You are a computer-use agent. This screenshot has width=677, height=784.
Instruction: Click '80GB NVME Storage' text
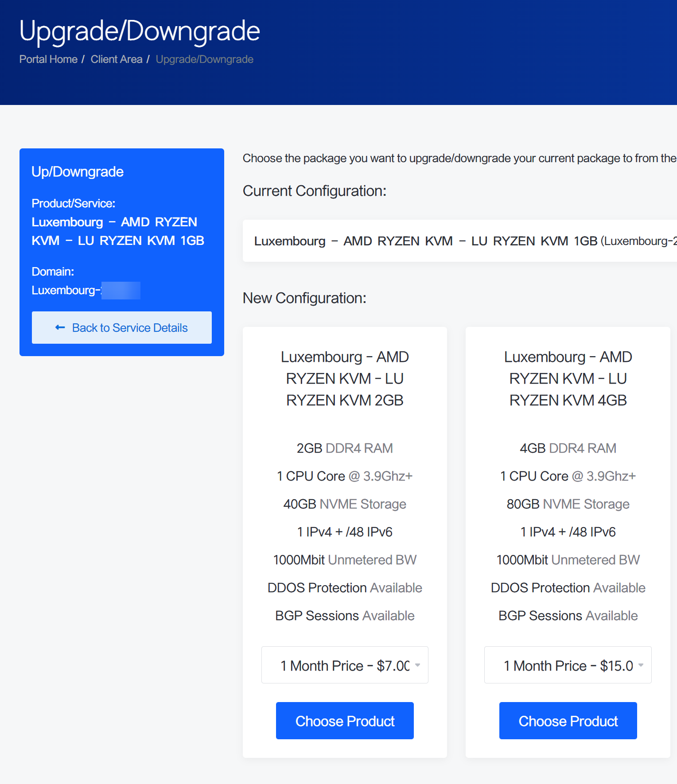[568, 504]
